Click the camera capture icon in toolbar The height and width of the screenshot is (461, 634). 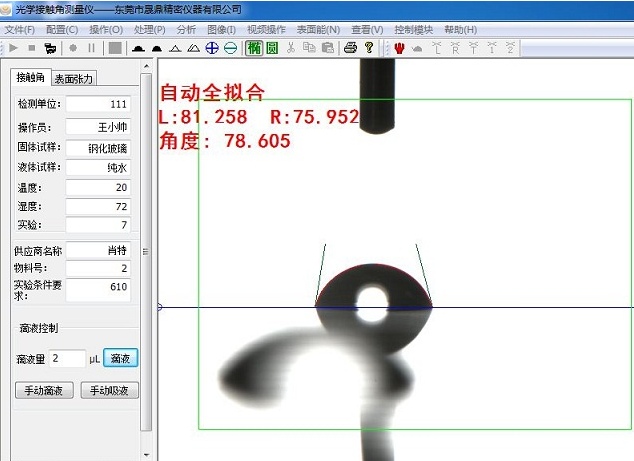pyautogui.click(x=50, y=49)
